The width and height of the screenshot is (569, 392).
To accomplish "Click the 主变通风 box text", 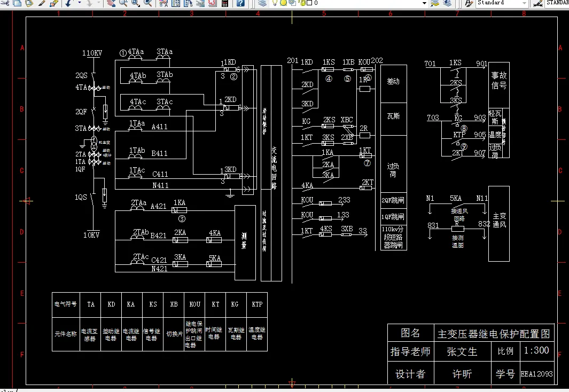I will pyautogui.click(x=500, y=220).
